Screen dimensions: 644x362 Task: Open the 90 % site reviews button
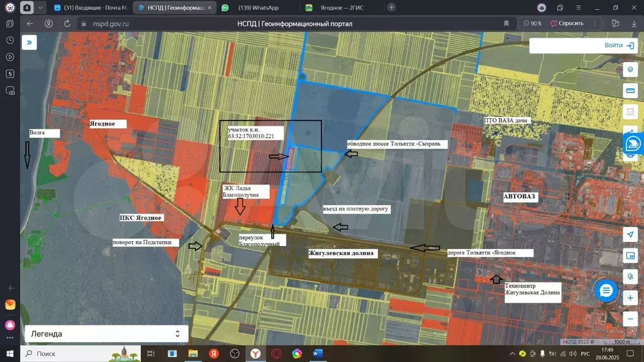(532, 24)
